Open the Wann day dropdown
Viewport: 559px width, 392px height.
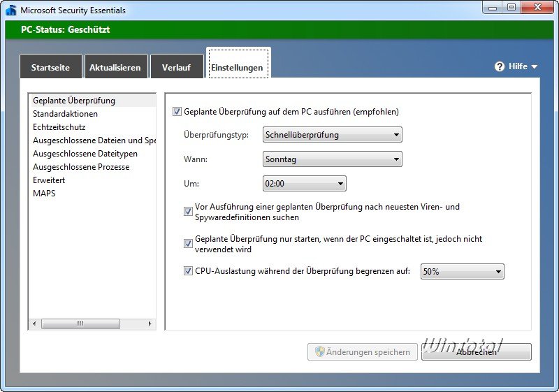coord(333,159)
